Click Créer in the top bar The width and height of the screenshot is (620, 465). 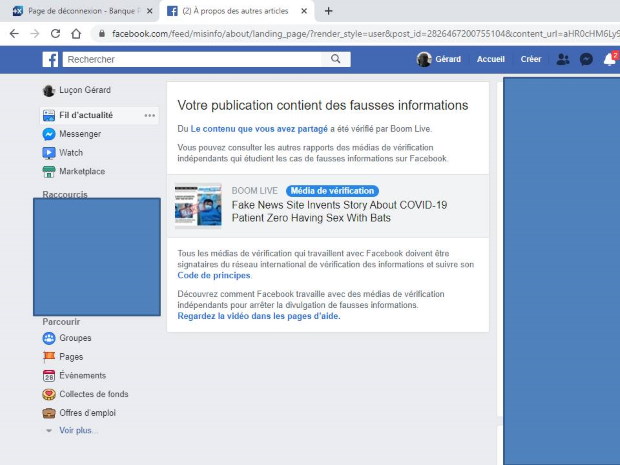[x=531, y=59]
